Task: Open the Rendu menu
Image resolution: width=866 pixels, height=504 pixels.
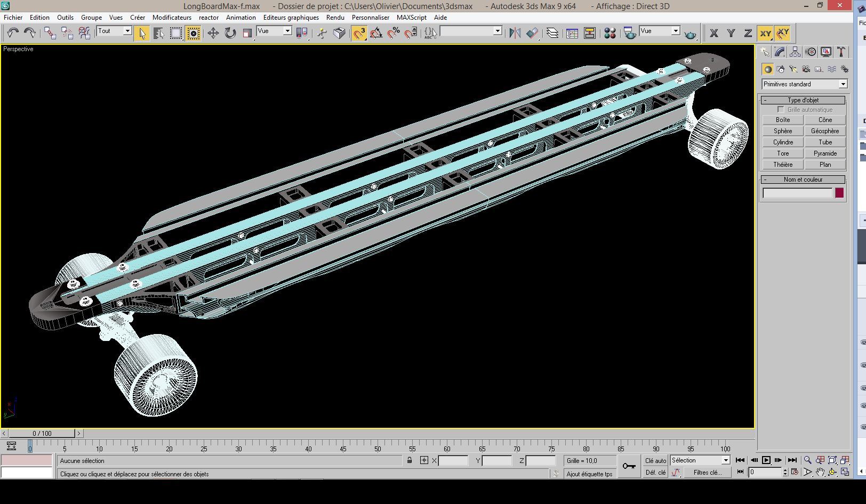Action: tap(335, 18)
